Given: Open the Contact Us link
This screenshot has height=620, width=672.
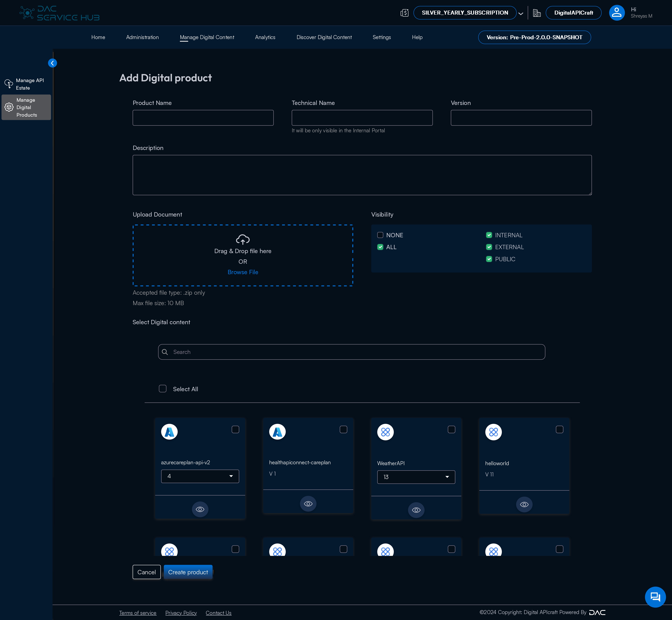Looking at the screenshot, I should click(x=218, y=613).
